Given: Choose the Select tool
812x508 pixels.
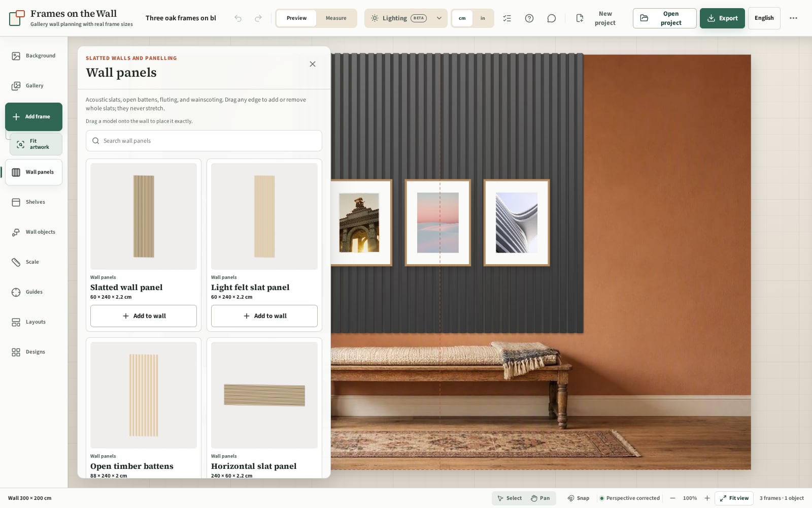Looking at the screenshot, I should pos(510,498).
